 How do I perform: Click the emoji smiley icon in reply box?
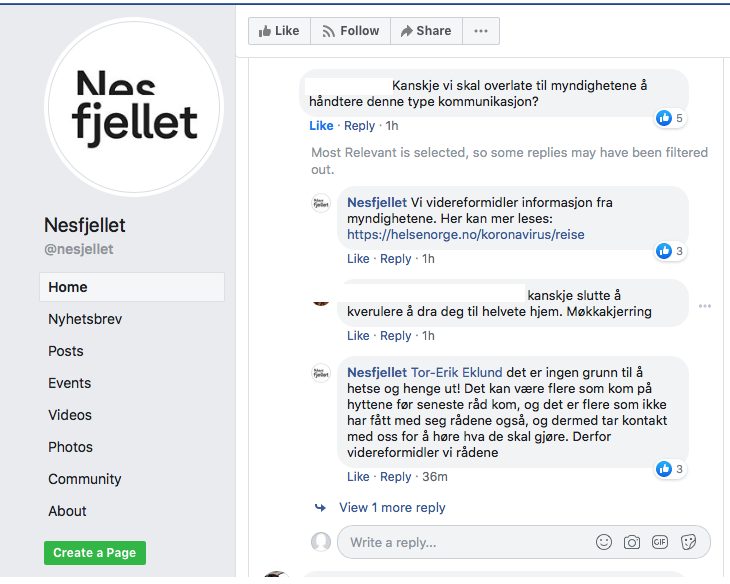604,542
